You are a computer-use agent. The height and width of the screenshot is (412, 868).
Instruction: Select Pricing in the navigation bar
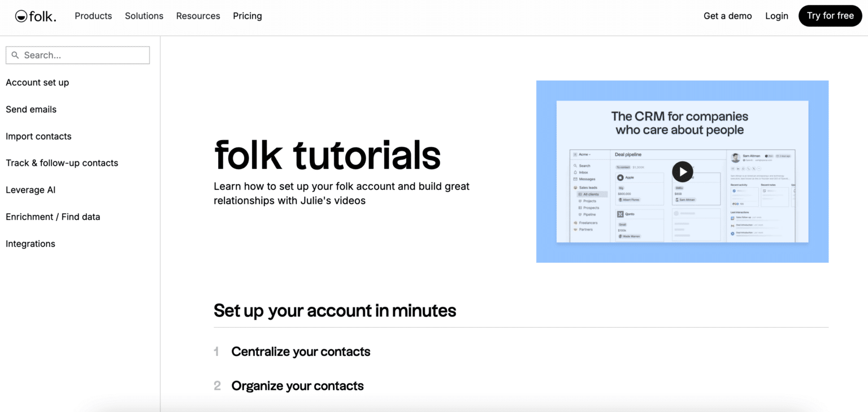(247, 16)
